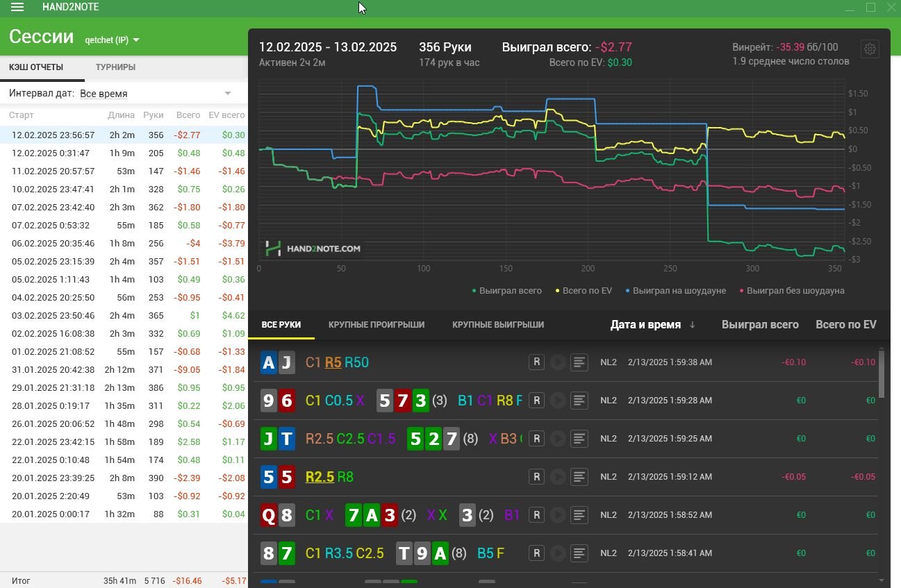Select the ВСЕ РУКИ tab
The image size is (901, 588).
281,324
